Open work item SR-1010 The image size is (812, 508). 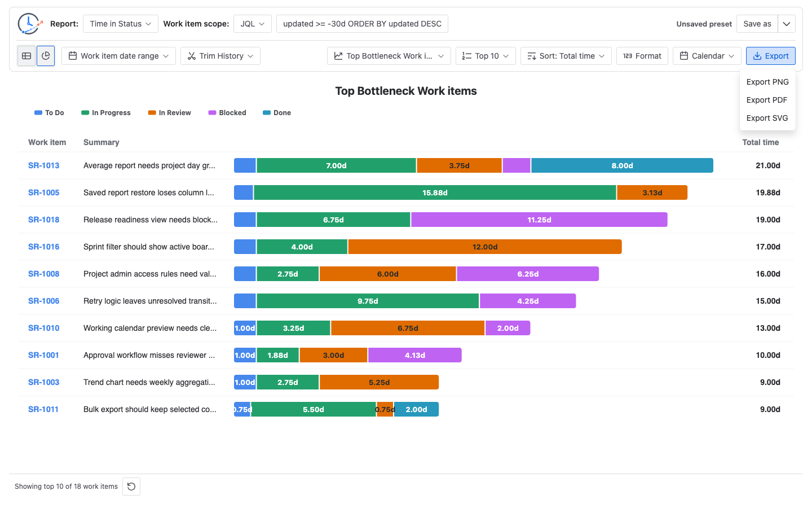(x=44, y=328)
